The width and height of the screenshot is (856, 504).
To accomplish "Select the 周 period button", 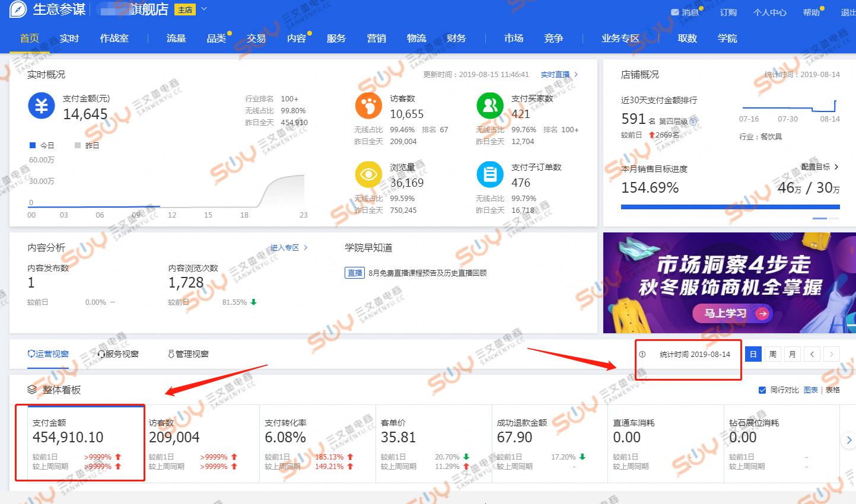I will point(773,354).
